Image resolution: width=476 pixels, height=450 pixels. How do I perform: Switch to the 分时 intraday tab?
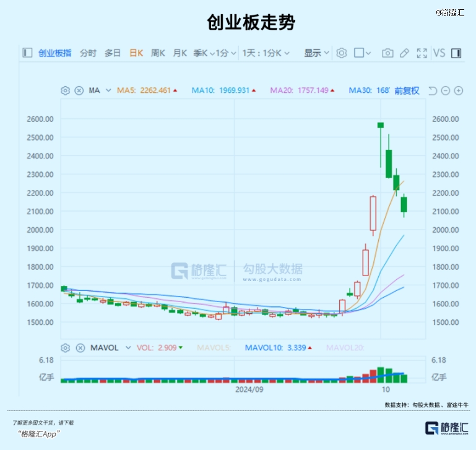click(88, 53)
